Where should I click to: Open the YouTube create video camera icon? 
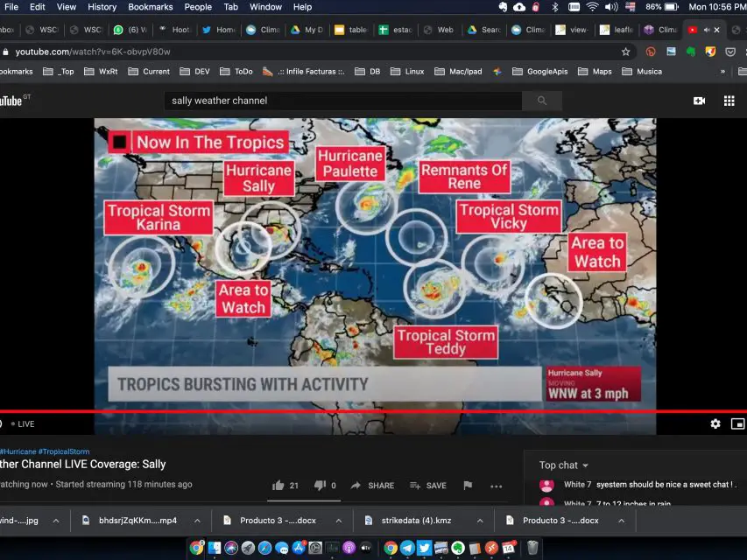(699, 101)
